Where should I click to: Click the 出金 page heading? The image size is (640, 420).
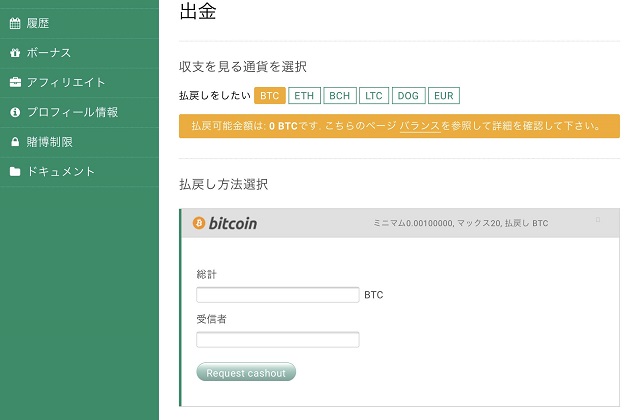pos(198,11)
